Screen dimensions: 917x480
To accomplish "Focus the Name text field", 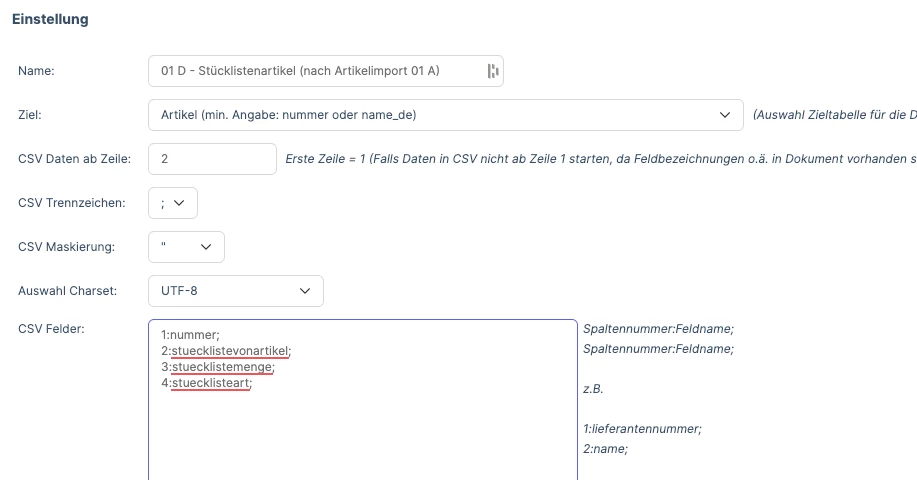I will tap(326, 71).
